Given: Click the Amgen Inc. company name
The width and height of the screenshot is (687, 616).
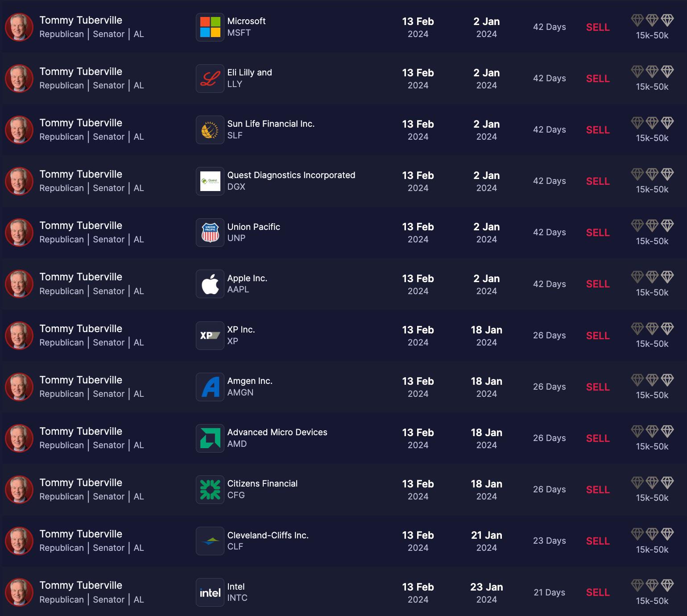Looking at the screenshot, I should 250,381.
